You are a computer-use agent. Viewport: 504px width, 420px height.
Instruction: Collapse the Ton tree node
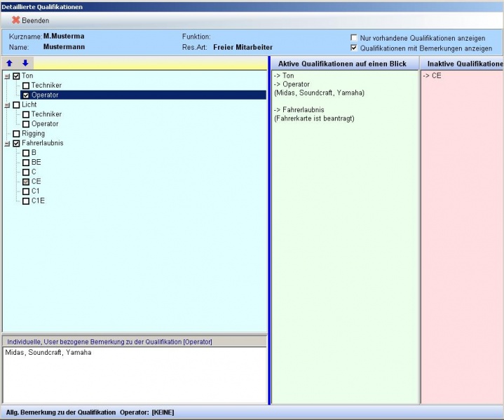point(7,76)
